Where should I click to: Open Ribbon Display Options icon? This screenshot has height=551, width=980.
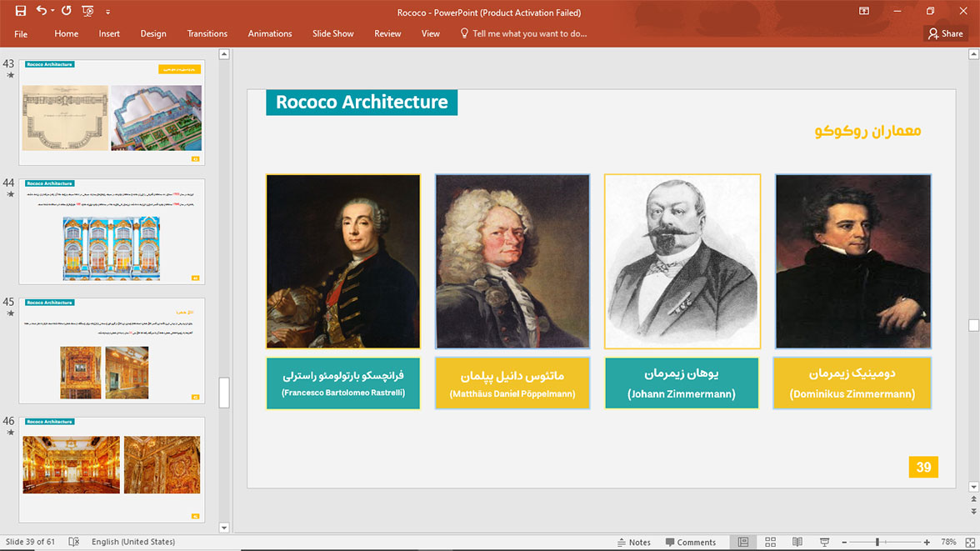click(863, 12)
